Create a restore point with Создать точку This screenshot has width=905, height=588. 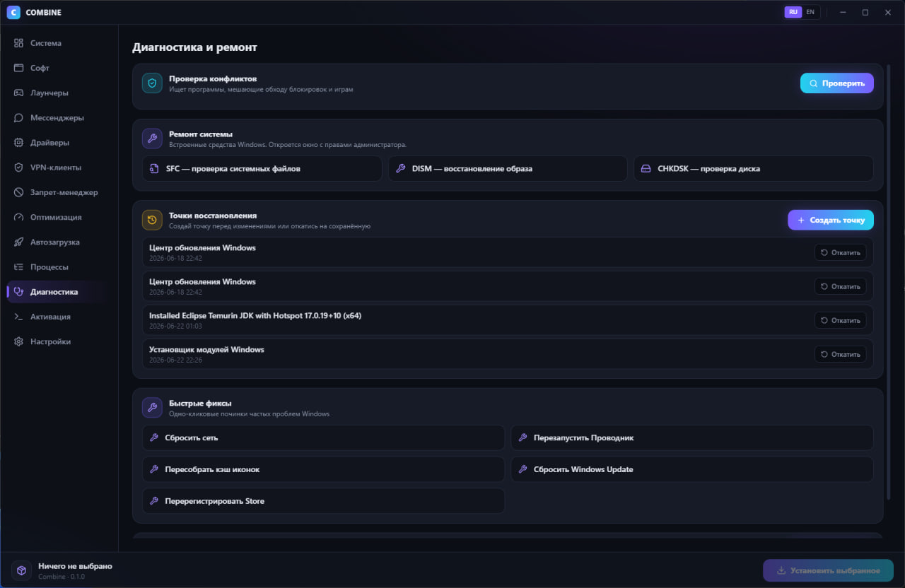pyautogui.click(x=831, y=220)
